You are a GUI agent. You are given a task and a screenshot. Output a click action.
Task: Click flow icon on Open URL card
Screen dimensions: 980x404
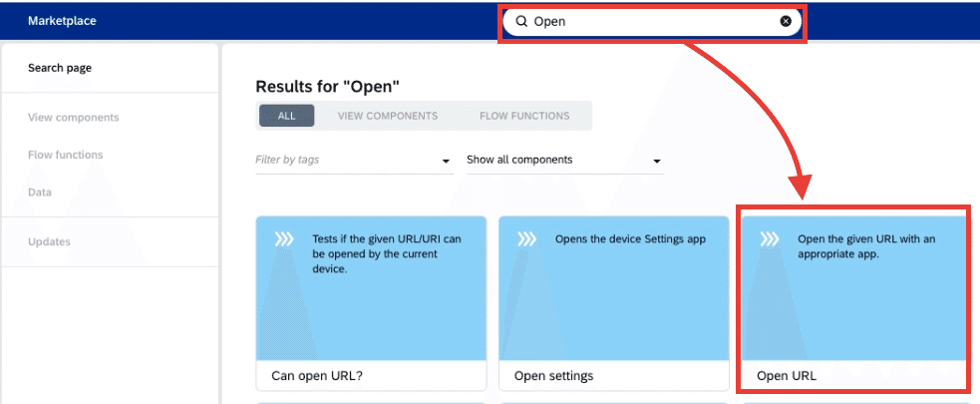click(x=769, y=238)
